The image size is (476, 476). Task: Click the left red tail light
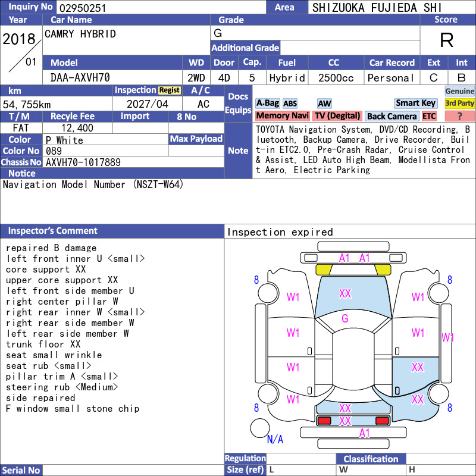[x=324, y=421]
